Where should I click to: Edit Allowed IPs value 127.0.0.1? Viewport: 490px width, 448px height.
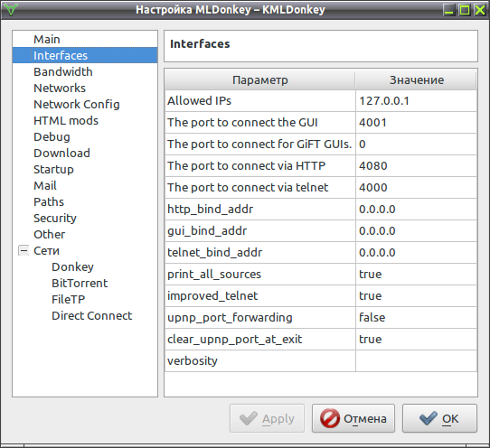416,101
